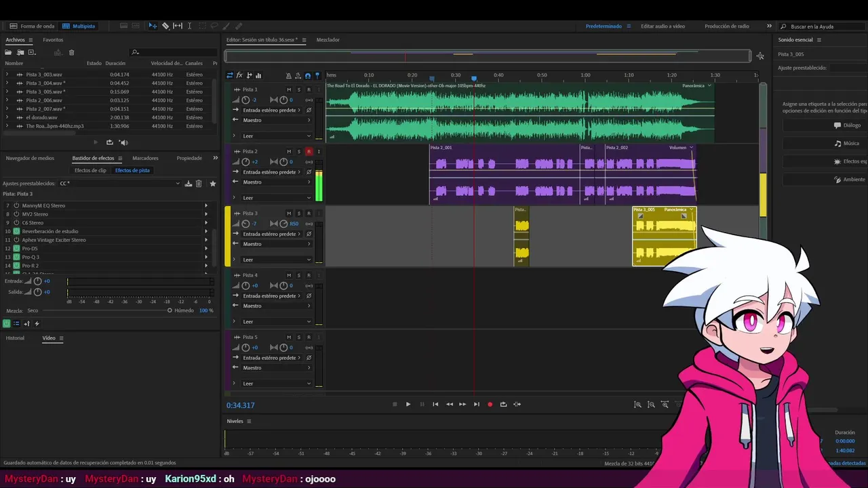868x488 pixels.
Task: Click the favorite star icon in effects rack
Action: point(213,184)
